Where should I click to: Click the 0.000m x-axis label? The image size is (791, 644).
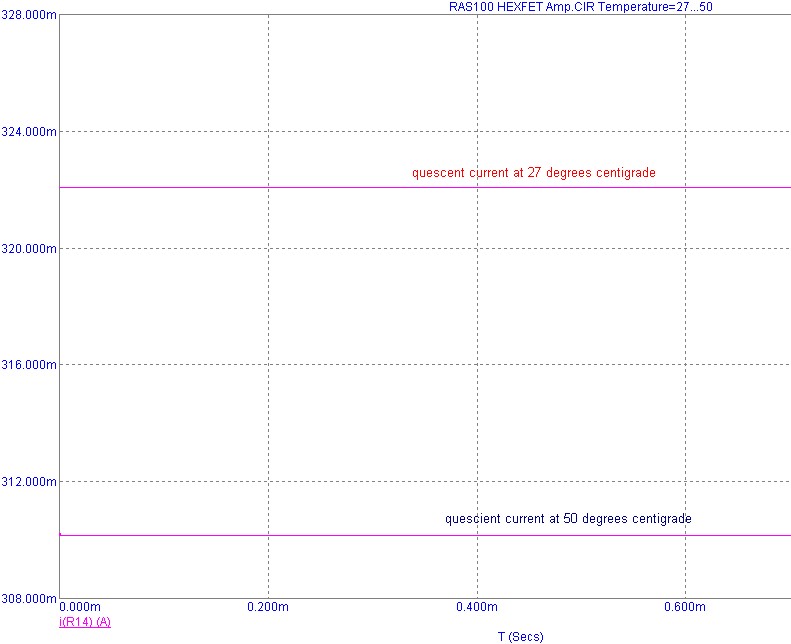point(80,607)
